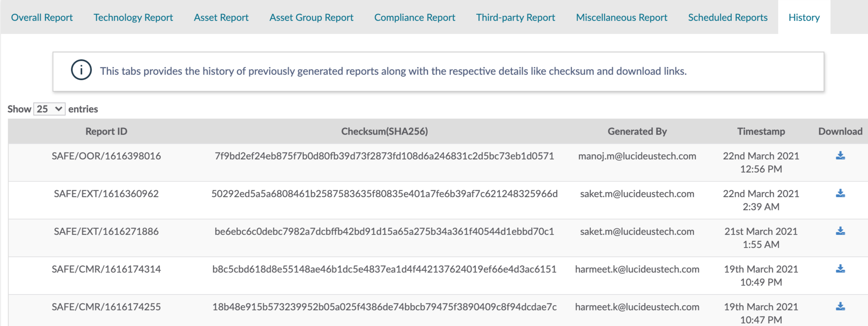
Task: Click checksum starting with be6ebc6c0debc
Action: pyautogui.click(x=384, y=231)
